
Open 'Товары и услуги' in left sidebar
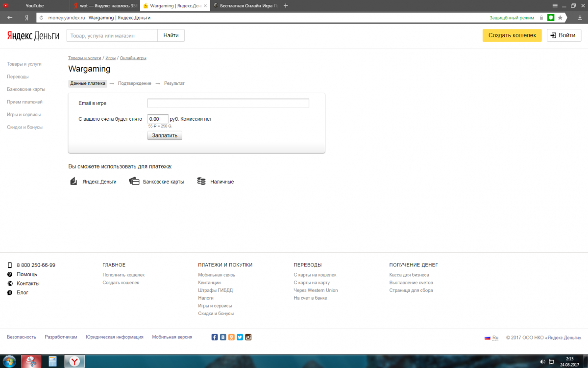click(24, 64)
